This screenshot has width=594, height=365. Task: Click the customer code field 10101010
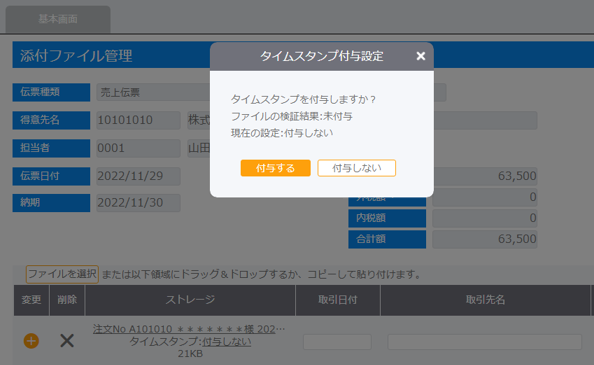click(x=138, y=120)
